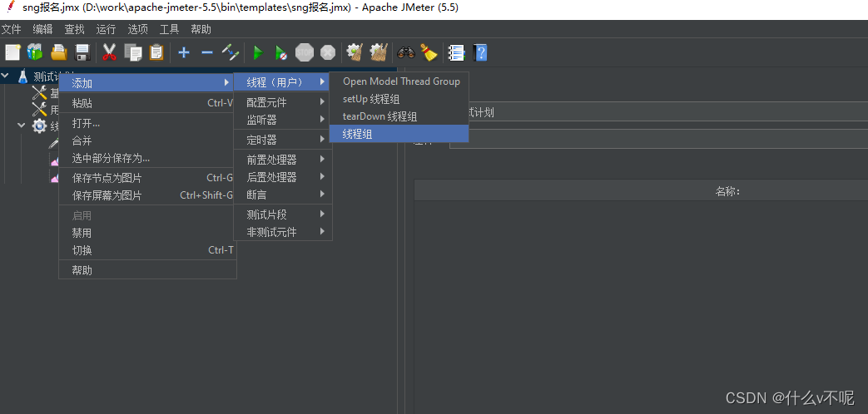Click the Shutdown gray X icon
This screenshot has width=868, height=414.
328,52
